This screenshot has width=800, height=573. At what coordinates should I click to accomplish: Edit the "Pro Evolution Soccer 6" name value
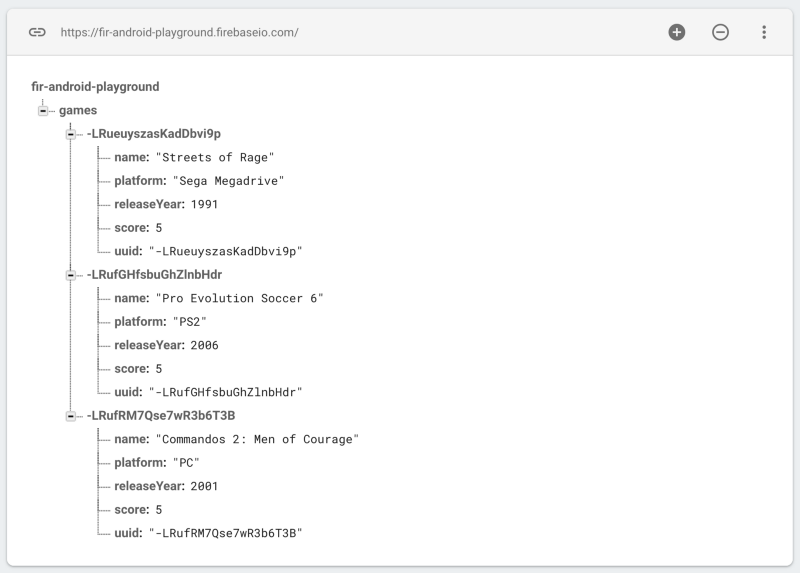click(239, 298)
